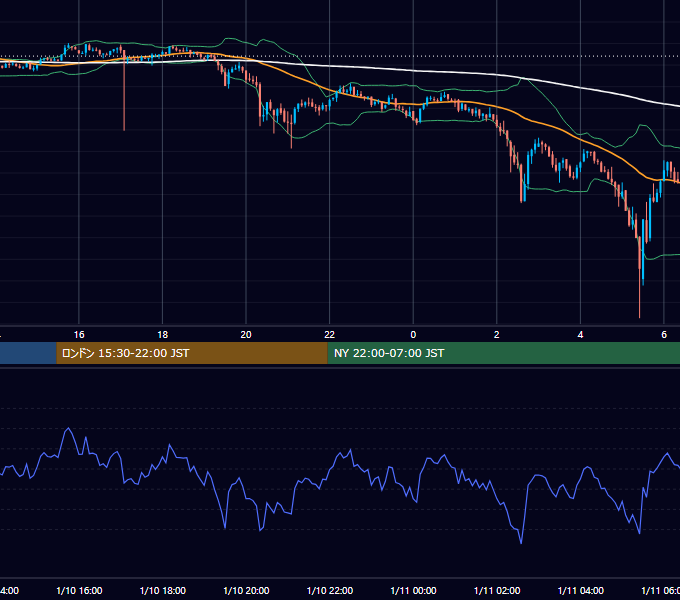680x600 pixels.
Task: Click the NY 22:00-07:00 JST session bar
Action: point(503,353)
